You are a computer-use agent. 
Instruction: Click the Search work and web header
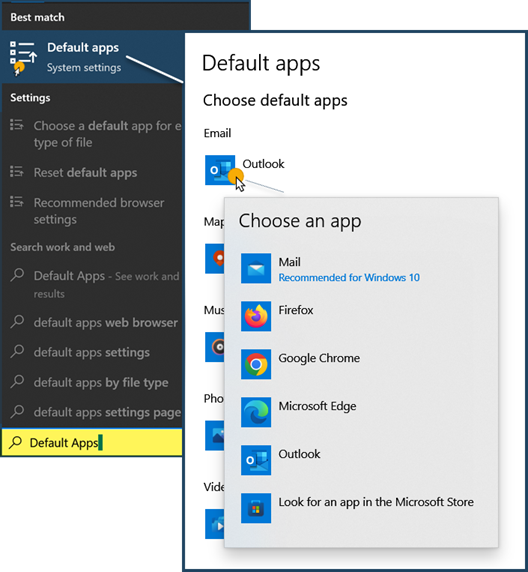(62, 247)
